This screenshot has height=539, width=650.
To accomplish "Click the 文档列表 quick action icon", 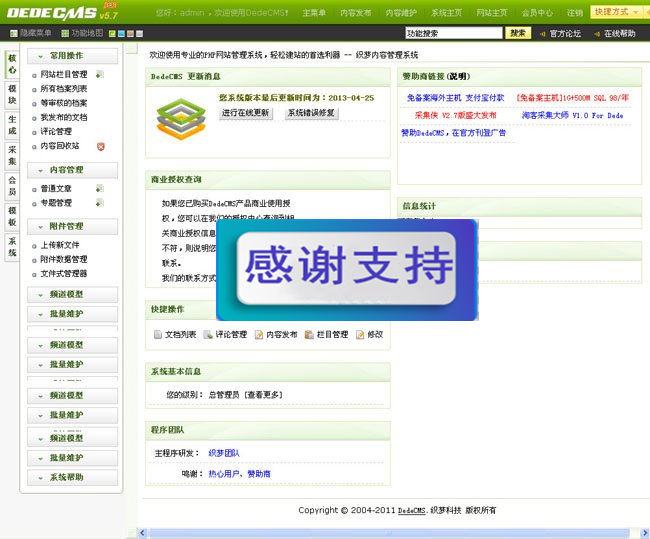I will 158,335.
